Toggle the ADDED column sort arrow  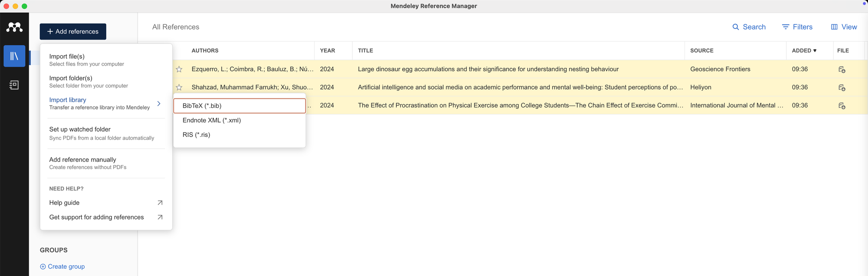click(815, 51)
